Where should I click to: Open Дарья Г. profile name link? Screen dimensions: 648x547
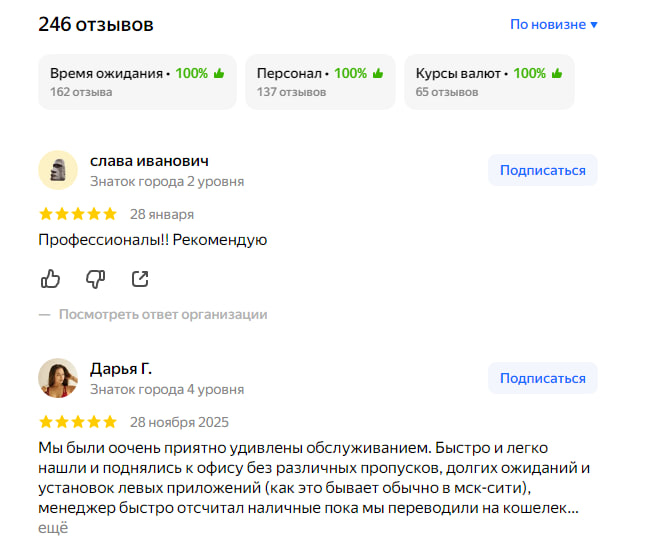click(121, 369)
